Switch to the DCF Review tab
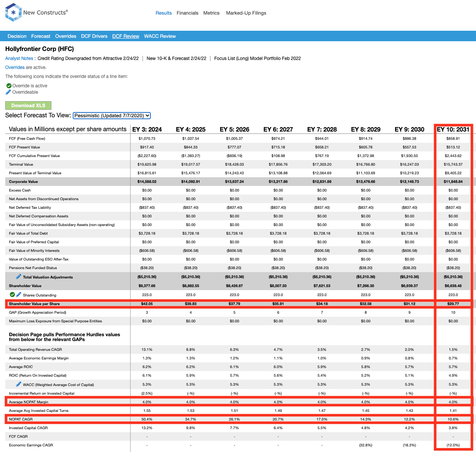The width and height of the screenshot is (476, 452). 126,36
